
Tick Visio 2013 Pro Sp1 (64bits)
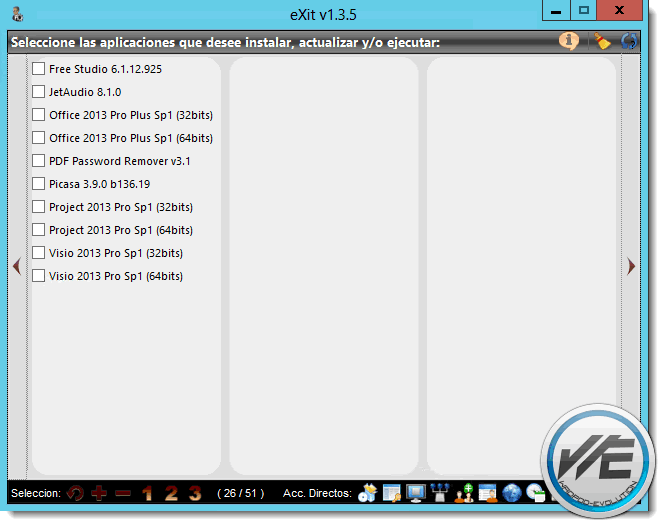point(39,276)
